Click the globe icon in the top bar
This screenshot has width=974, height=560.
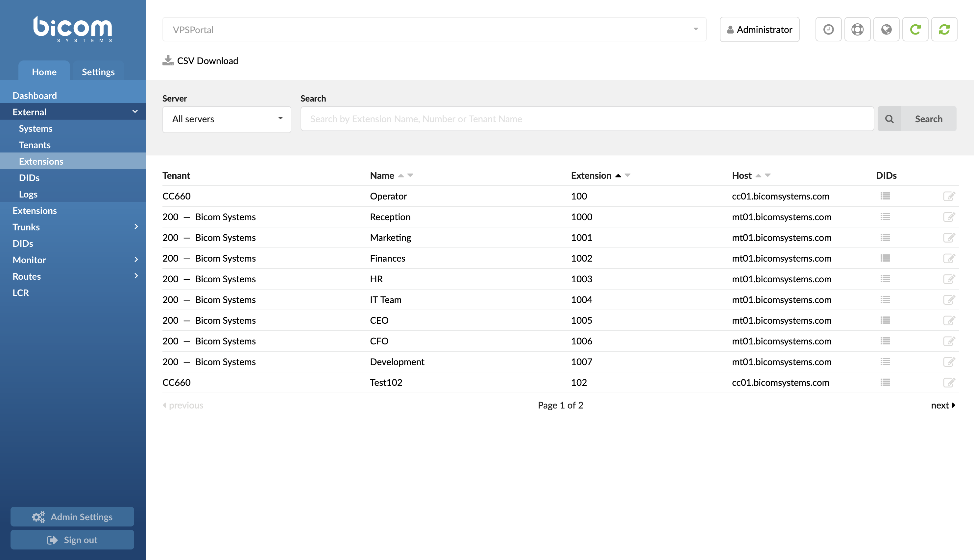(886, 30)
